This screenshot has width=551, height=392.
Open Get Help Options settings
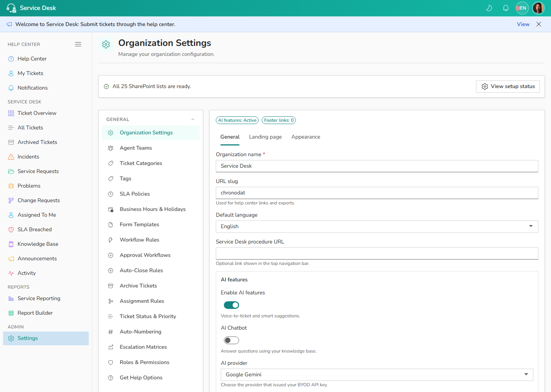point(151,378)
